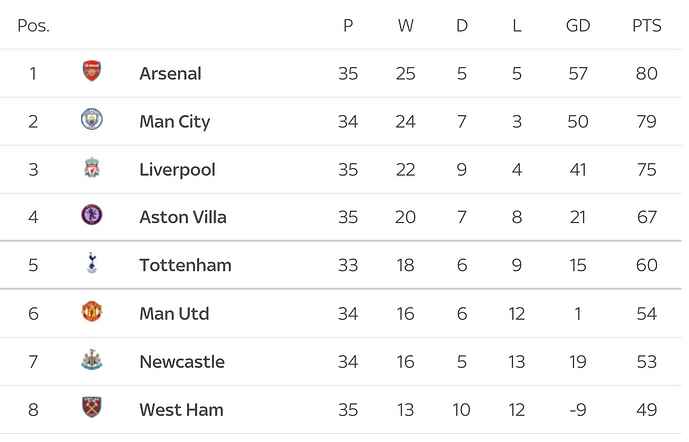Select the West Ham team name

(181, 409)
